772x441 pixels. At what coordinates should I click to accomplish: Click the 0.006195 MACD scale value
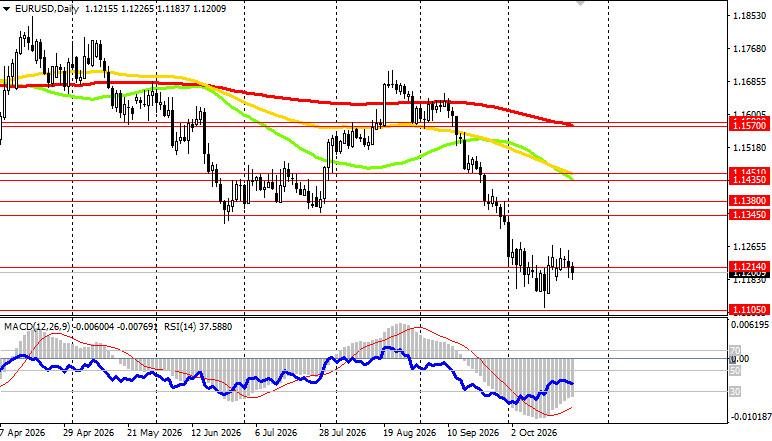click(749, 325)
